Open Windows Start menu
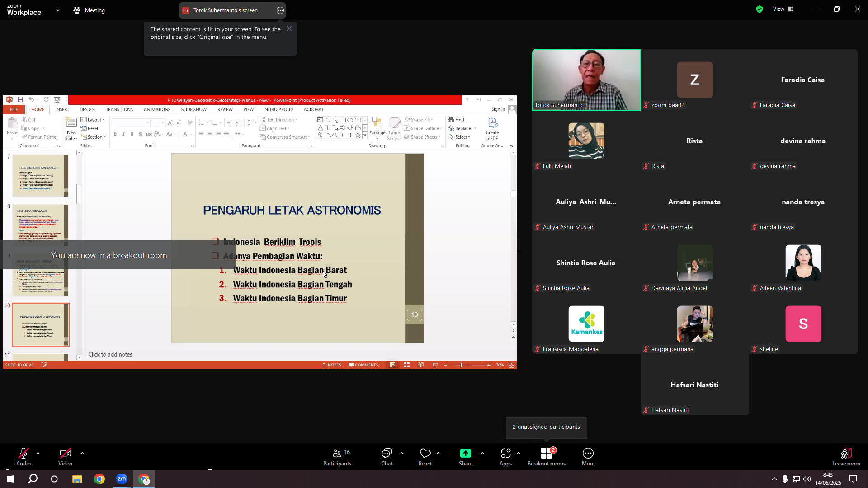868x488 pixels. [x=11, y=479]
